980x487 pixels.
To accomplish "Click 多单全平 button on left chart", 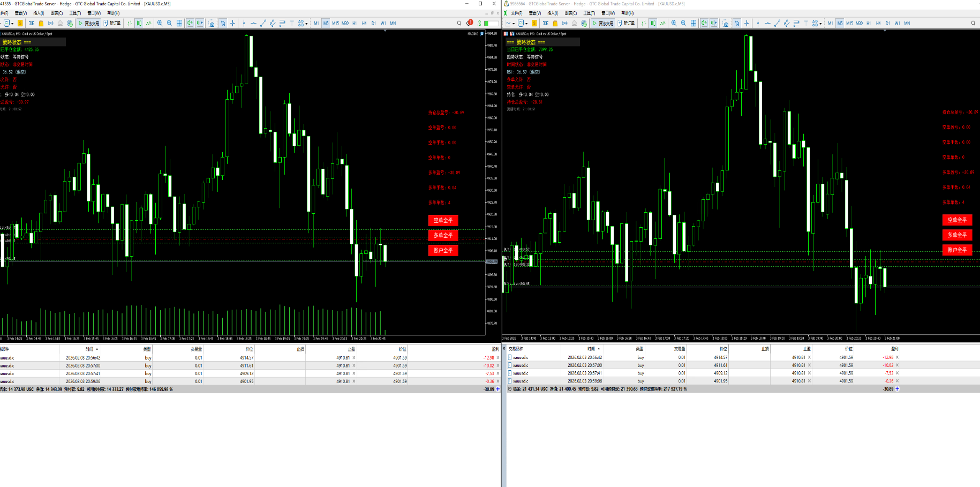I will [x=443, y=235].
